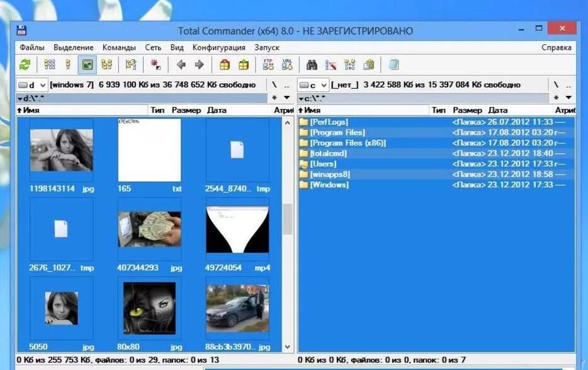Image resolution: width=588 pixels, height=370 pixels.
Task: Select the [PerfLogs] folder row
Action: pos(436,122)
